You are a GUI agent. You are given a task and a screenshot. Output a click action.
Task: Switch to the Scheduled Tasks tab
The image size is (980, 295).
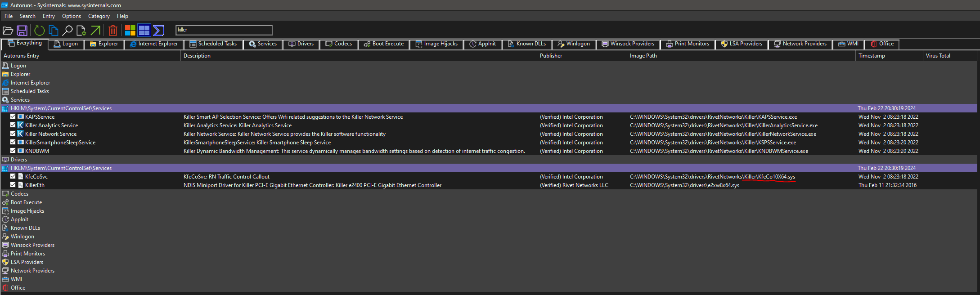pos(213,44)
